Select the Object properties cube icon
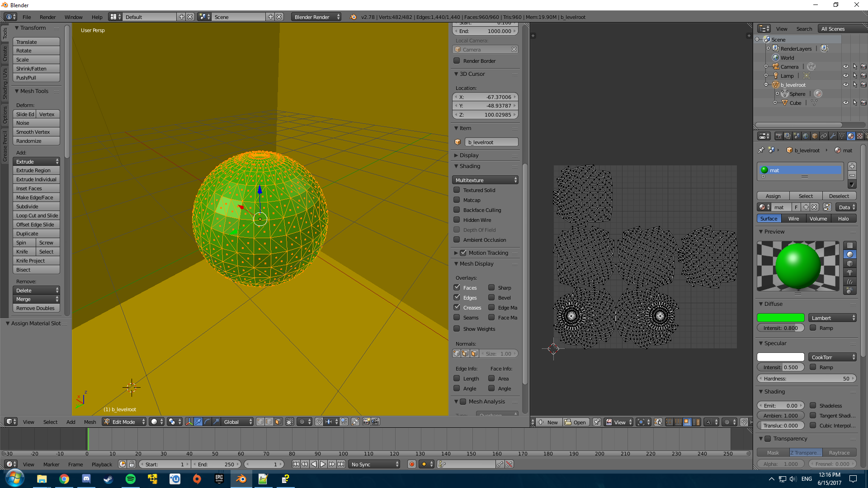868x488 pixels. click(x=814, y=136)
